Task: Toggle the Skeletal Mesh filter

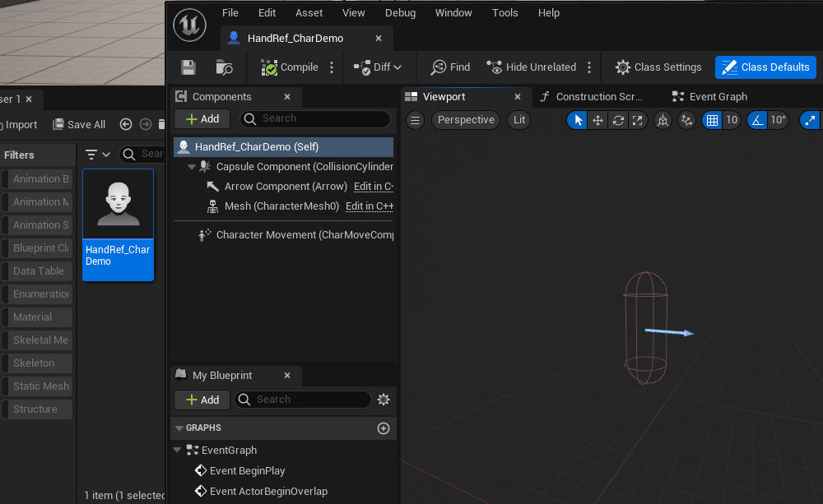Action: point(40,340)
